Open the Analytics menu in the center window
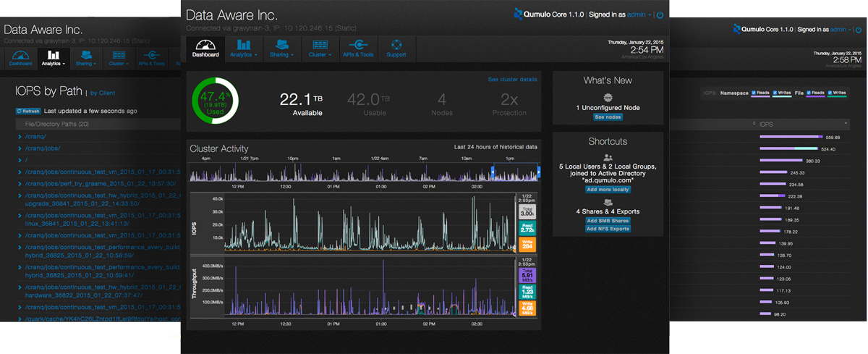The image size is (868, 354). tap(244, 48)
